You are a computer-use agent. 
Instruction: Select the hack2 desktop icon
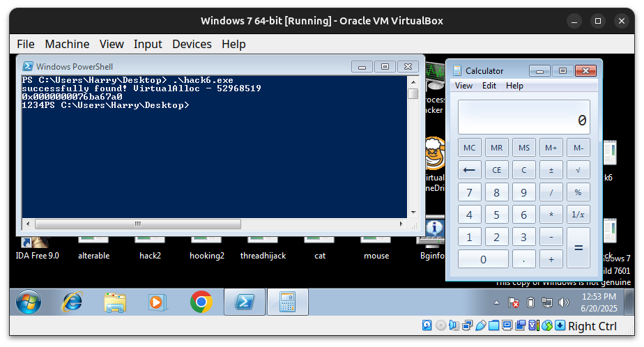pos(150,249)
